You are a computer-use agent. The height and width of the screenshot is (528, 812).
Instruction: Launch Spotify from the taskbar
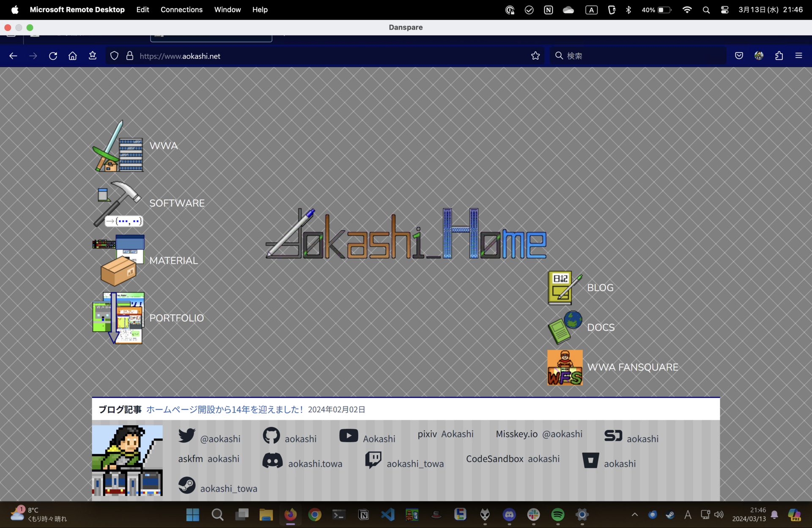[557, 514]
